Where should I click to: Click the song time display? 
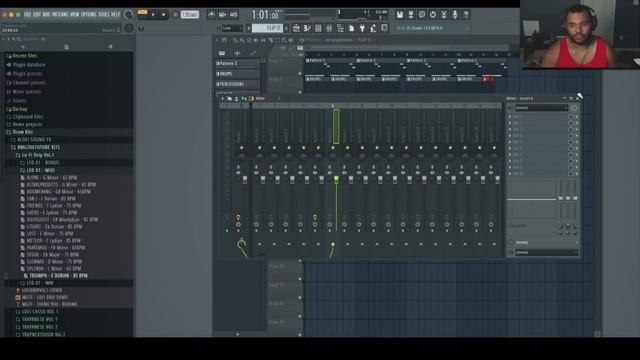coord(266,15)
